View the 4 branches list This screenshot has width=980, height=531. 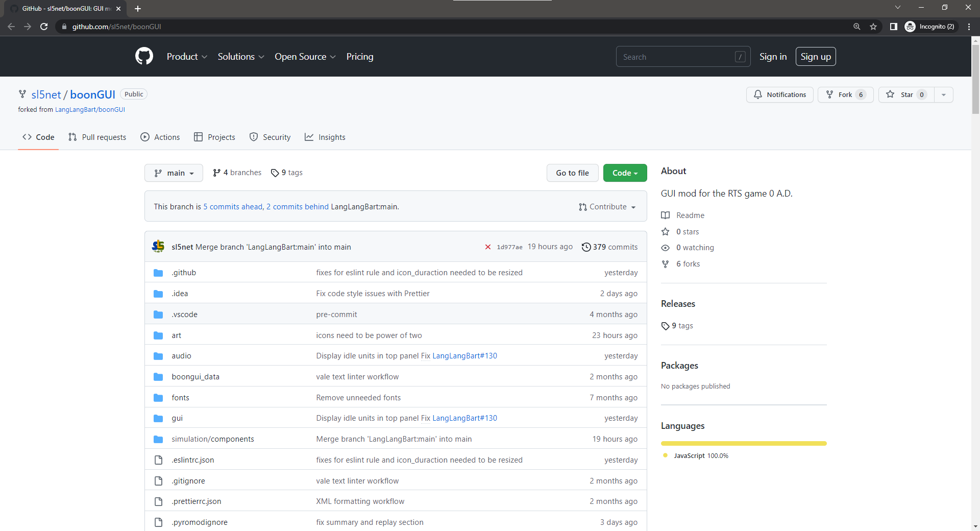click(237, 173)
